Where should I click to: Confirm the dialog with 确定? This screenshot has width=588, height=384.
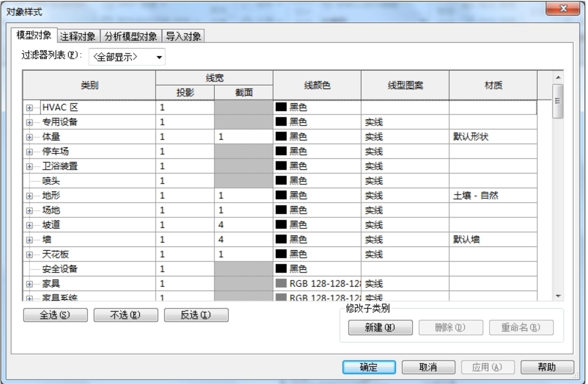coord(368,367)
